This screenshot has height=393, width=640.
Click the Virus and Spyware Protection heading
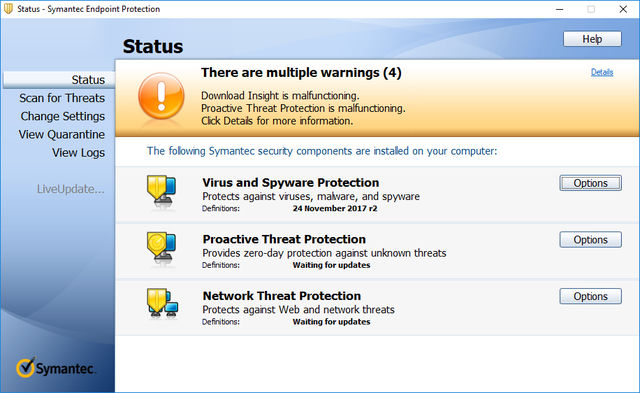coord(291,182)
